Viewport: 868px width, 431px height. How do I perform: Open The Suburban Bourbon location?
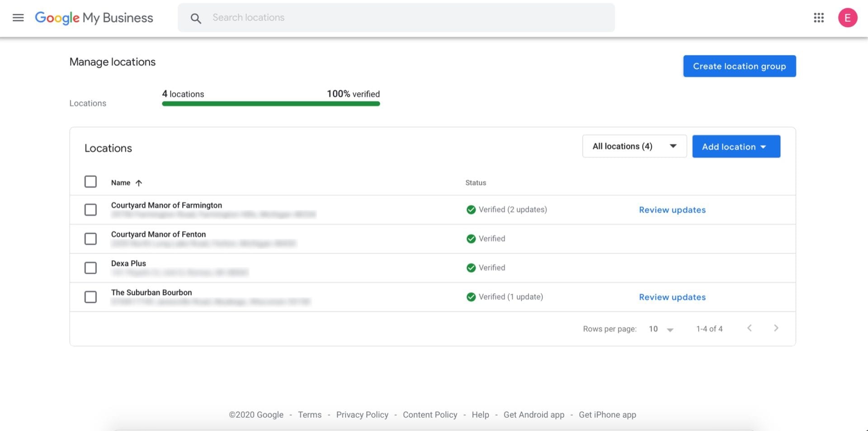pos(151,293)
